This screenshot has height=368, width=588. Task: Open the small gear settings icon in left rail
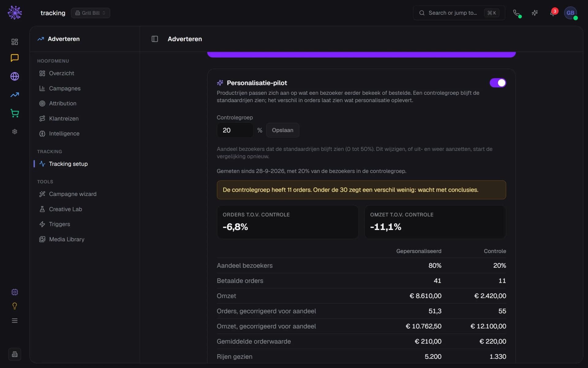[15, 132]
